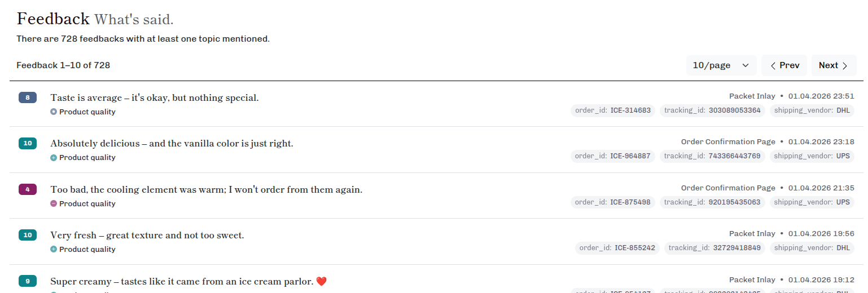Click the score 4 badge

[x=28, y=189]
